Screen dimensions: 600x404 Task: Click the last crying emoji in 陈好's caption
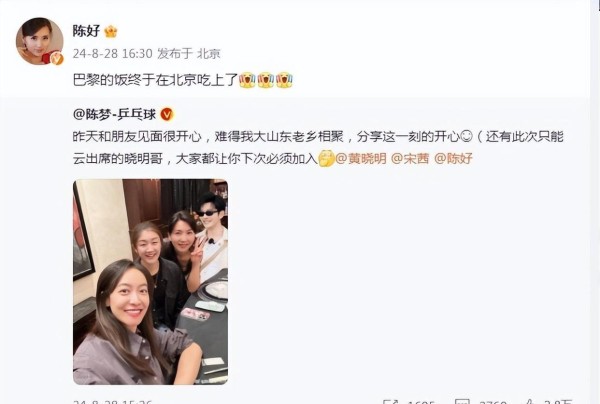pyautogui.click(x=284, y=80)
